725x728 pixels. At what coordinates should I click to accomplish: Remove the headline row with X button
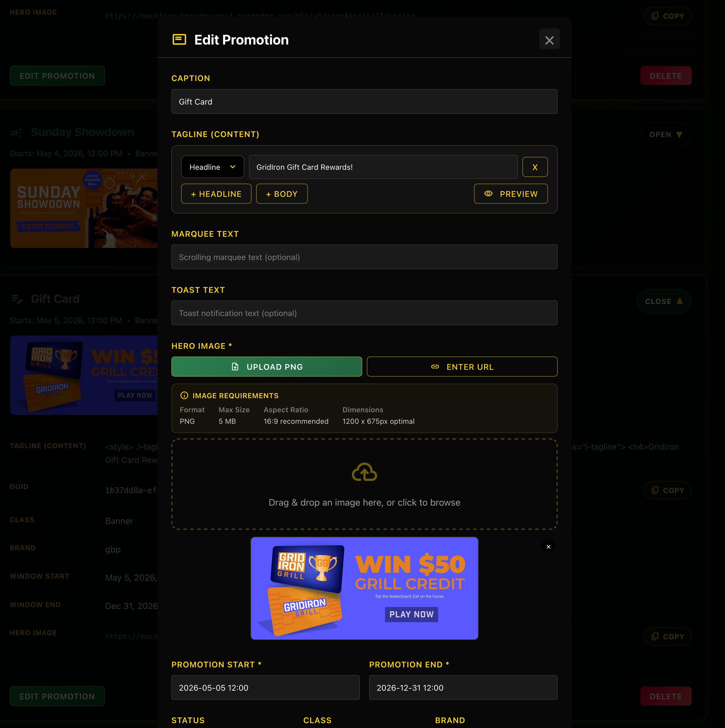(535, 167)
